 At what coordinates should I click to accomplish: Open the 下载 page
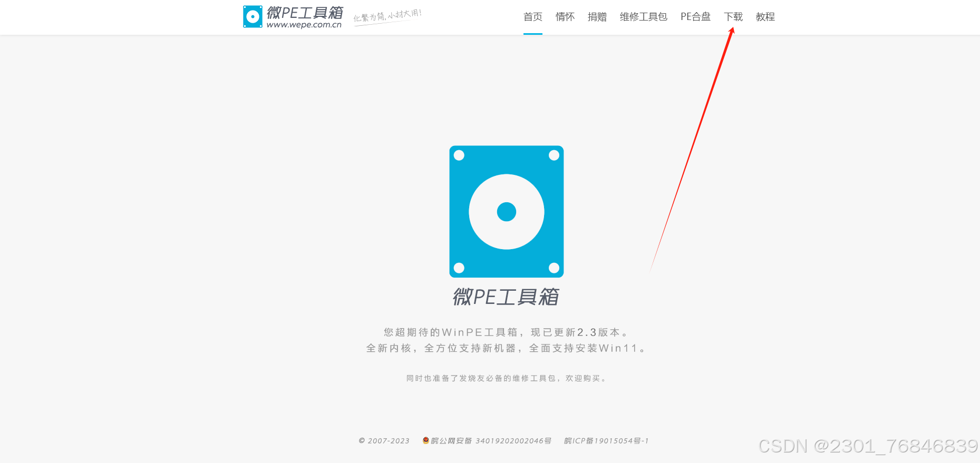point(733,17)
